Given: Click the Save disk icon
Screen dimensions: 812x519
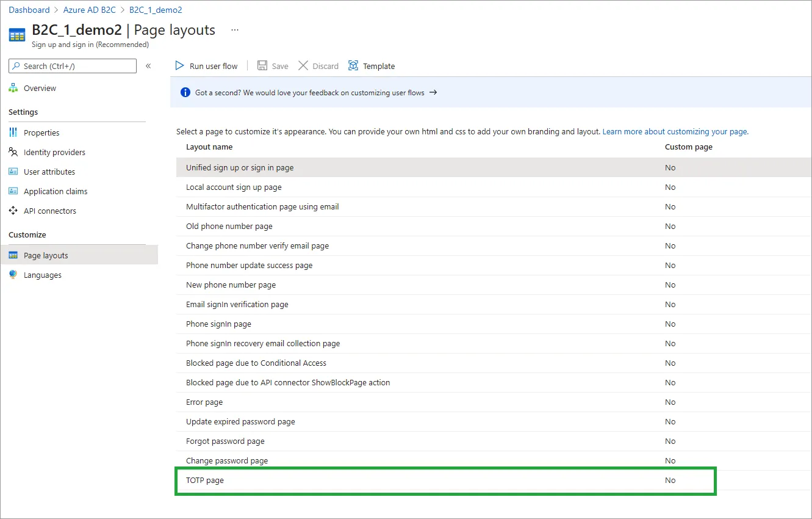Looking at the screenshot, I should click(x=262, y=66).
